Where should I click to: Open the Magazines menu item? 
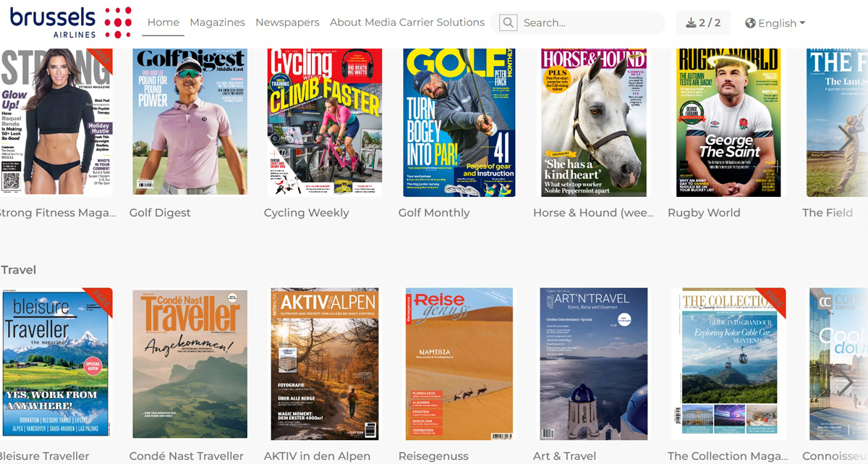[x=217, y=22]
